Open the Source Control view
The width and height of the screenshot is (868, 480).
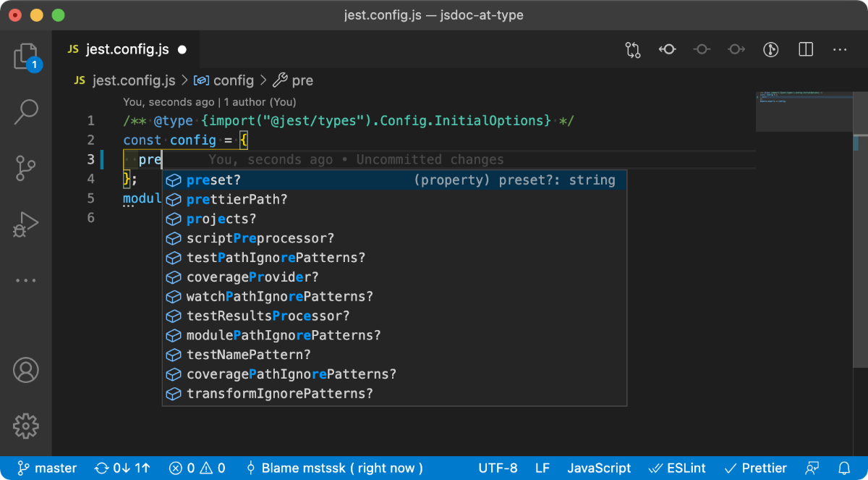click(26, 167)
